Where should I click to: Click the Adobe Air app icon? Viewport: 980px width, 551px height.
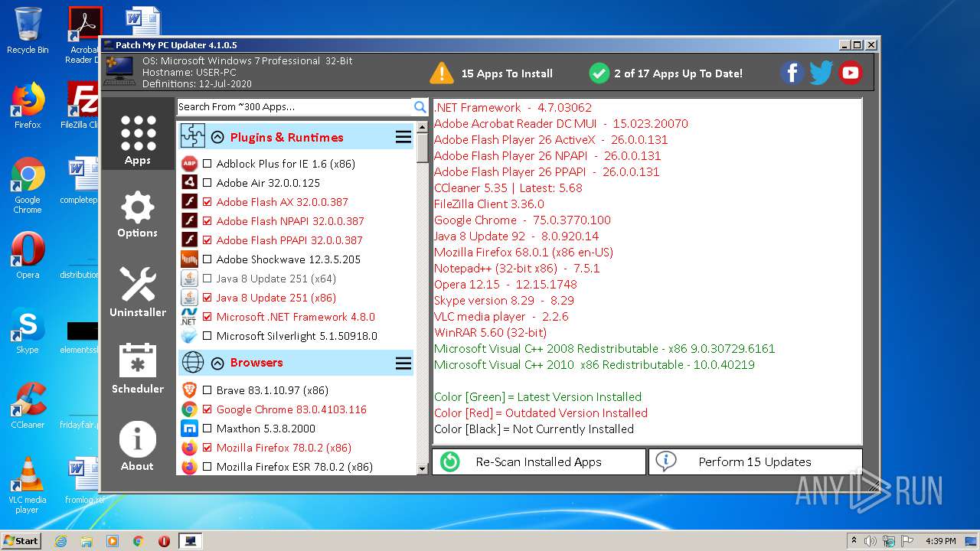[189, 183]
